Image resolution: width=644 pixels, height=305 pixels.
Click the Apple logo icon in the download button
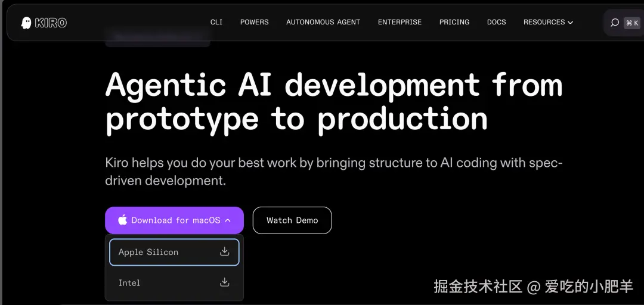pyautogui.click(x=122, y=220)
